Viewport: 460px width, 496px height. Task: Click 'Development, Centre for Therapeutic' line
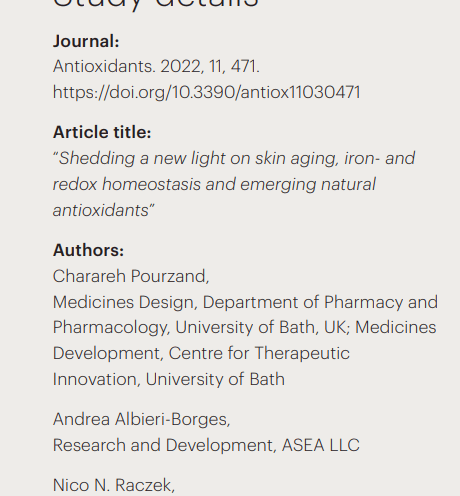coord(201,353)
